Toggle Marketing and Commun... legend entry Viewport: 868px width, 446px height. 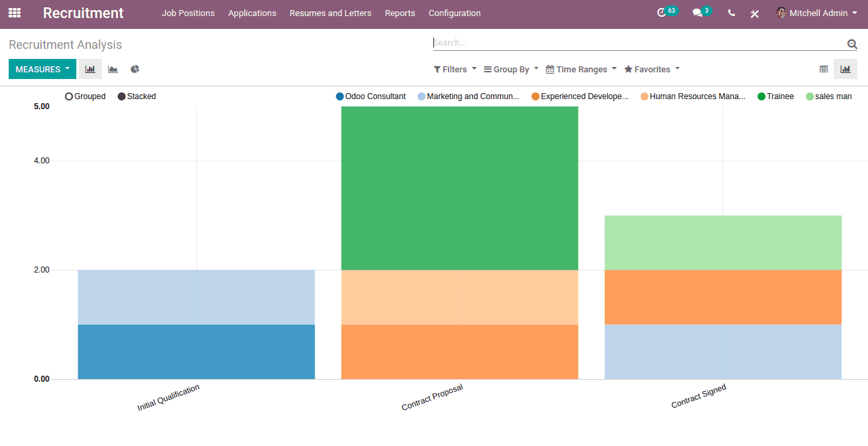pyautogui.click(x=468, y=96)
